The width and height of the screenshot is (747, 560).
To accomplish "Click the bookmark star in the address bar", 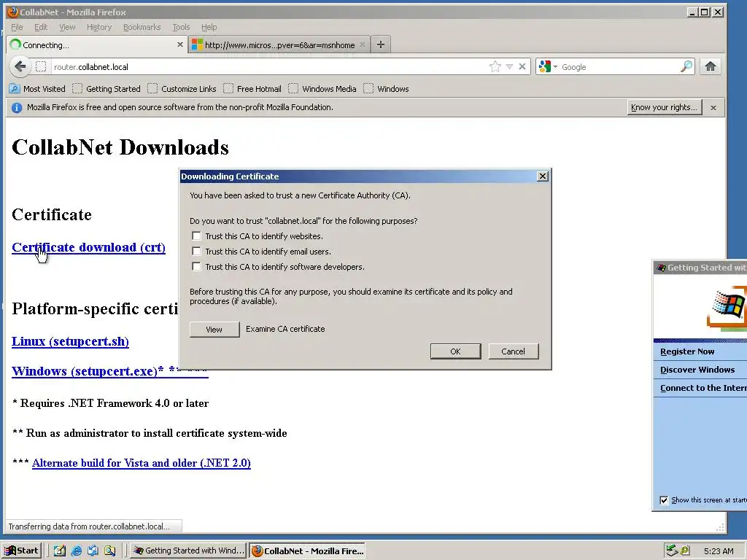I will point(495,66).
